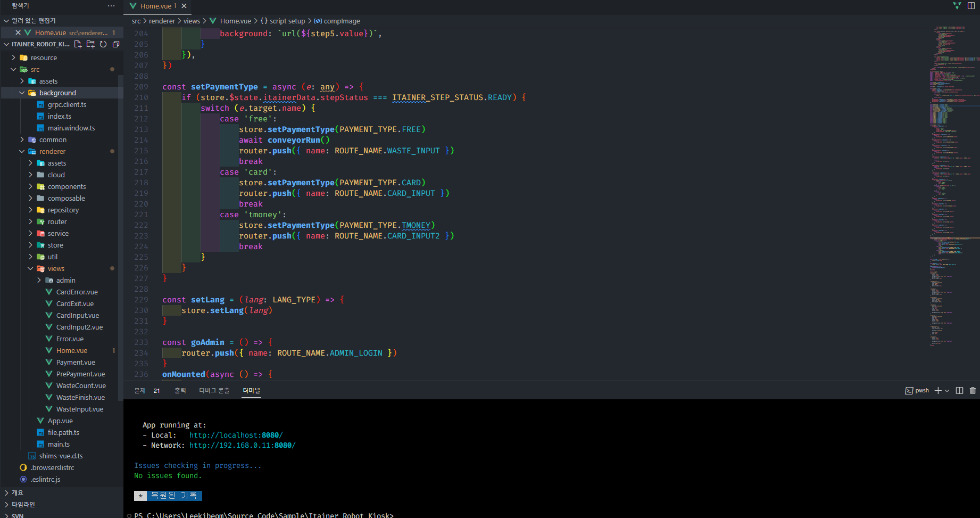Click the Vue extension icon in editor toolbar
Image resolution: width=980 pixels, height=518 pixels.
[957, 6]
